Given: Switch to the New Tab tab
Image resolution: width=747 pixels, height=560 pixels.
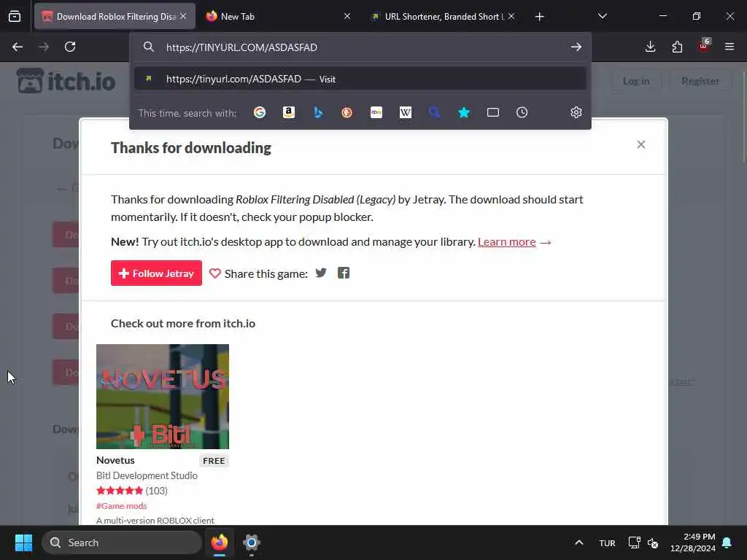Looking at the screenshot, I should click(279, 16).
